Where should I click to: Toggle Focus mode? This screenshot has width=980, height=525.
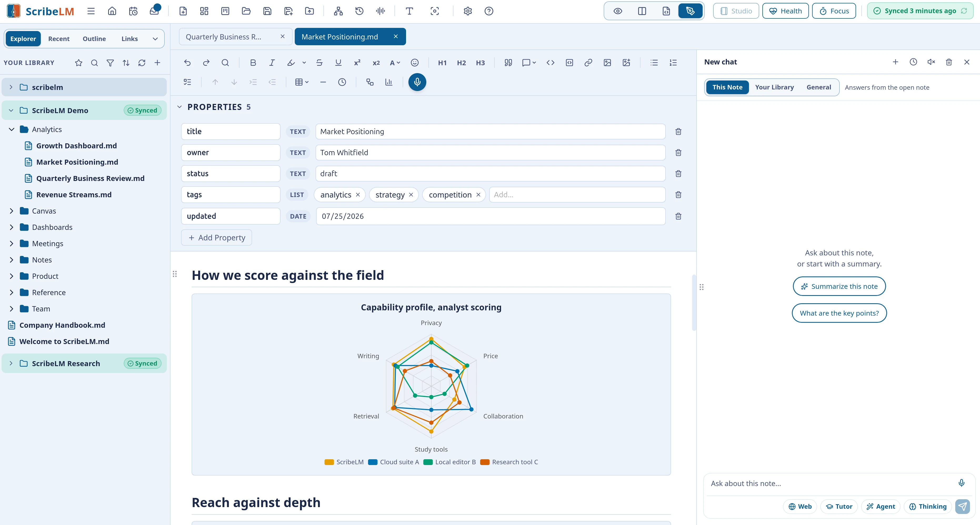click(x=834, y=11)
